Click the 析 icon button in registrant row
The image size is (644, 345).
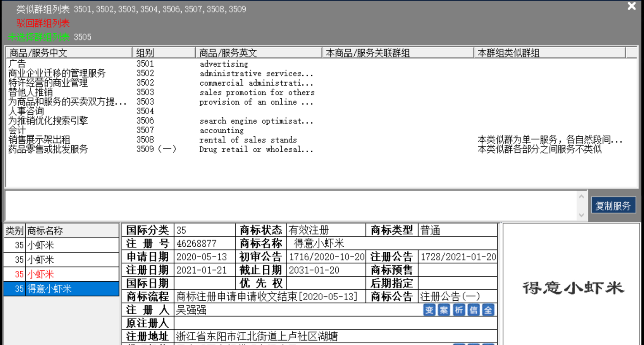coord(459,310)
